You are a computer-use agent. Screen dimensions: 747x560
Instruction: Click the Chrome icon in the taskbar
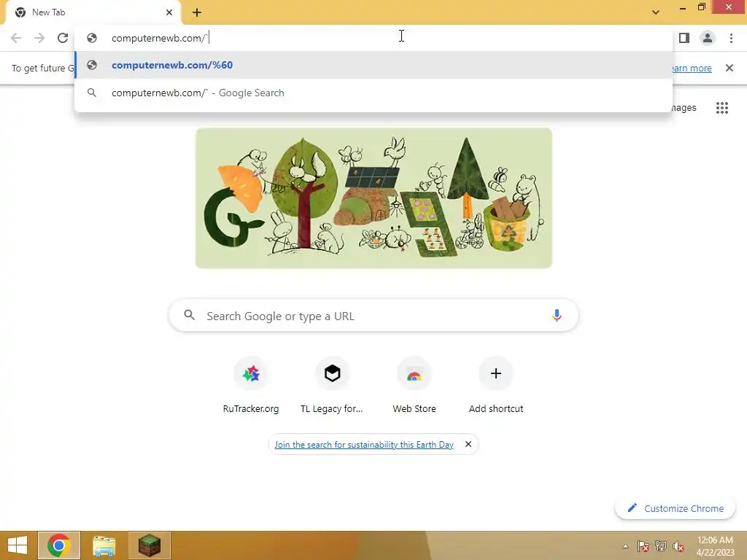pos(59,545)
